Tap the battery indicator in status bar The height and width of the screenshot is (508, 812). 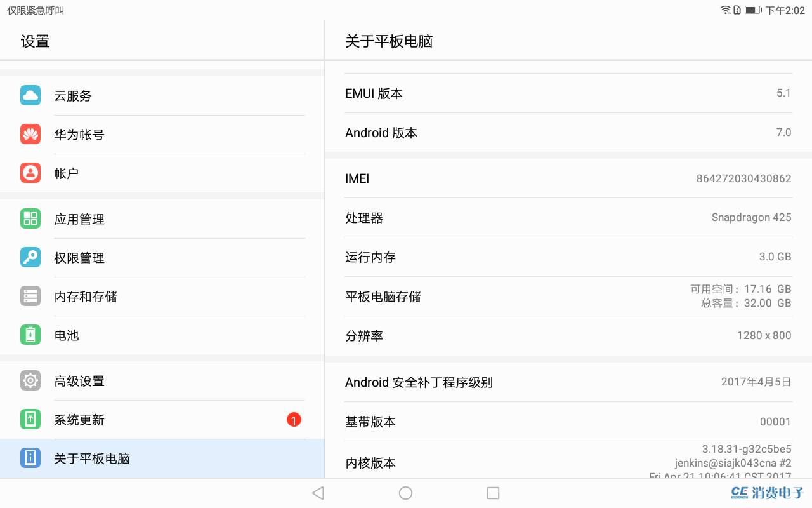click(754, 10)
